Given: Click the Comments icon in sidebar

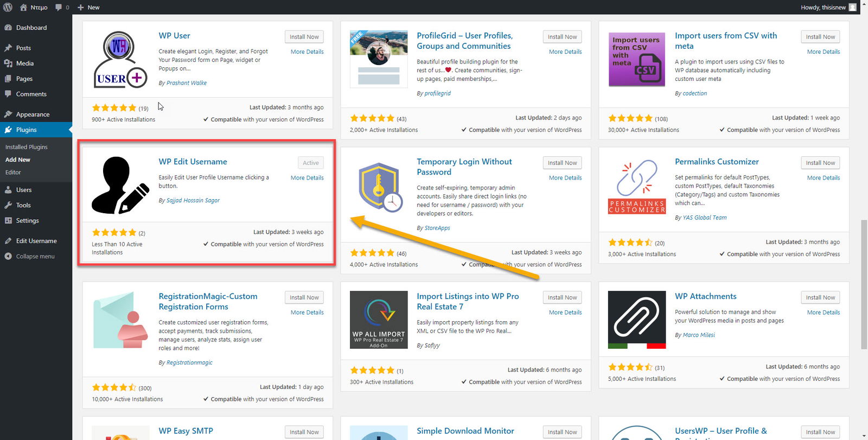Looking at the screenshot, I should [8, 94].
